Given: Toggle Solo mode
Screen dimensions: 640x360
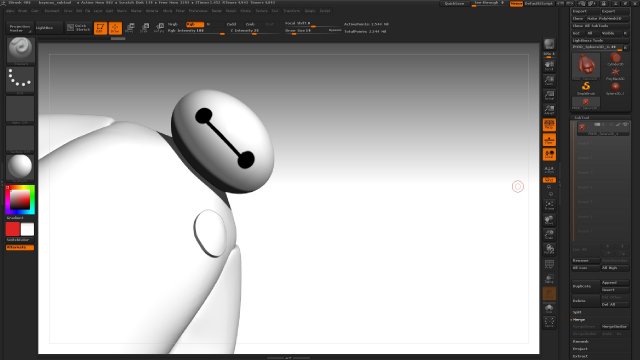Looking at the screenshot, I should 549,308.
